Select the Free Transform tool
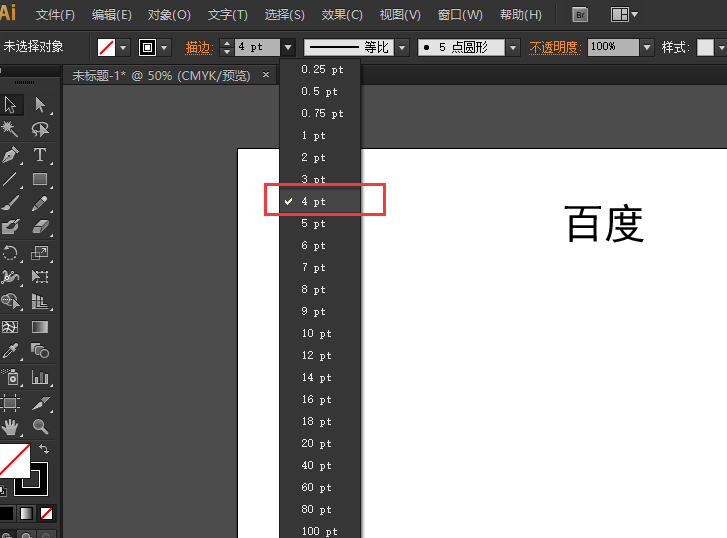 coord(40,277)
